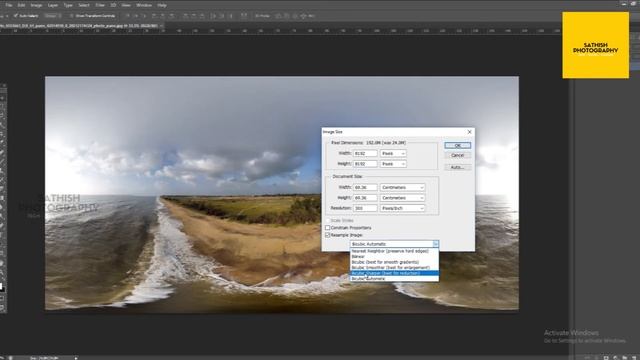Choose Bicubic Smoother (best for enlargement)
The image size is (640, 360).
pos(394,267)
